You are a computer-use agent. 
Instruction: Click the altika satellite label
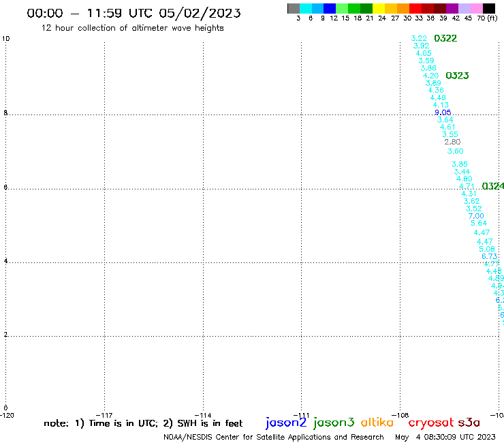[377, 423]
